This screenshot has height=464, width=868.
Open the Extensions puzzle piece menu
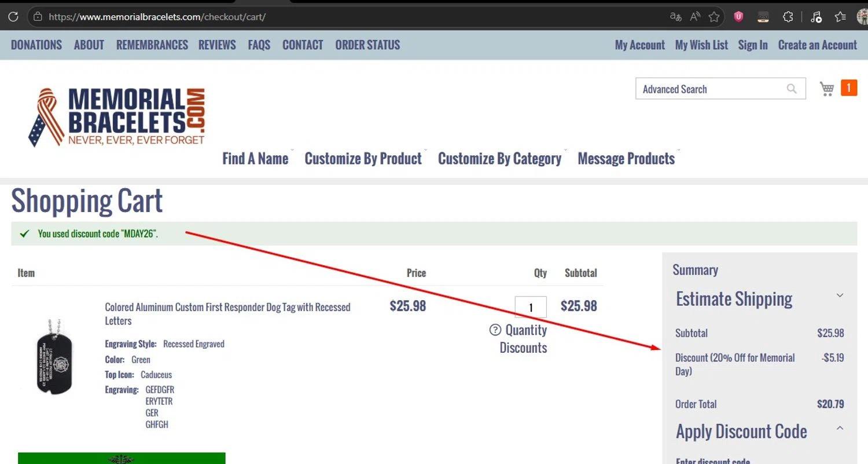[788, 17]
